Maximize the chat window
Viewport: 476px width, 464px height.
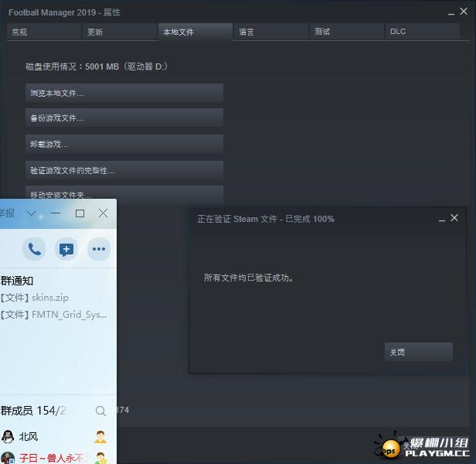pos(80,213)
